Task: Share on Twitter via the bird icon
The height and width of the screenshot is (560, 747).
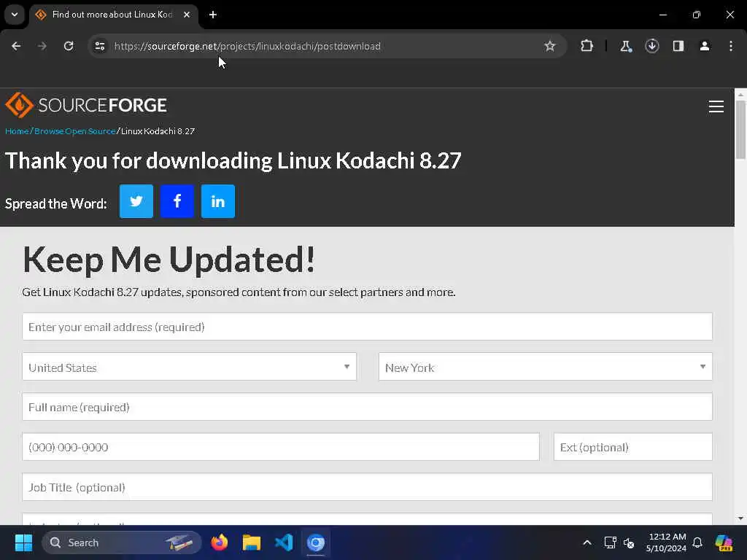Action: [136, 201]
